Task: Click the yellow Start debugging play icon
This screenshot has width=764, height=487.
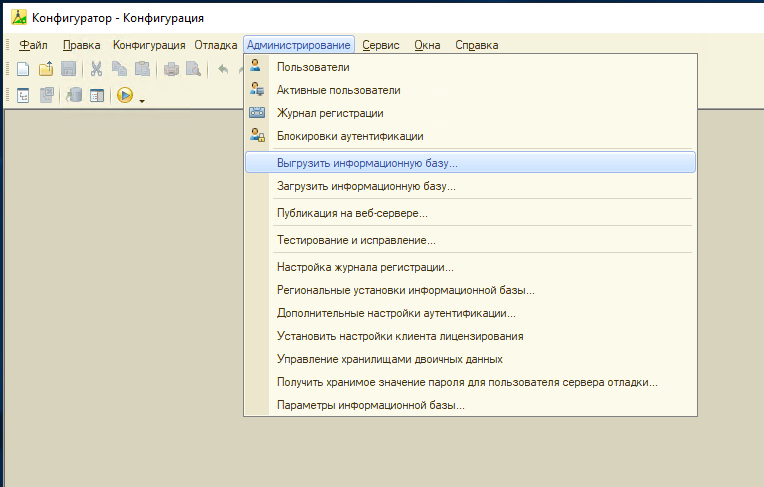Action: (126, 96)
